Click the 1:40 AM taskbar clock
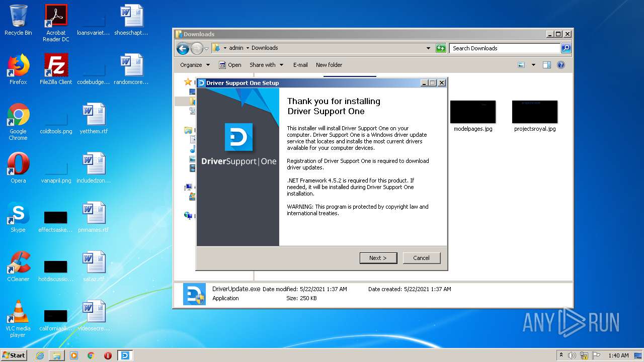 tap(618, 355)
